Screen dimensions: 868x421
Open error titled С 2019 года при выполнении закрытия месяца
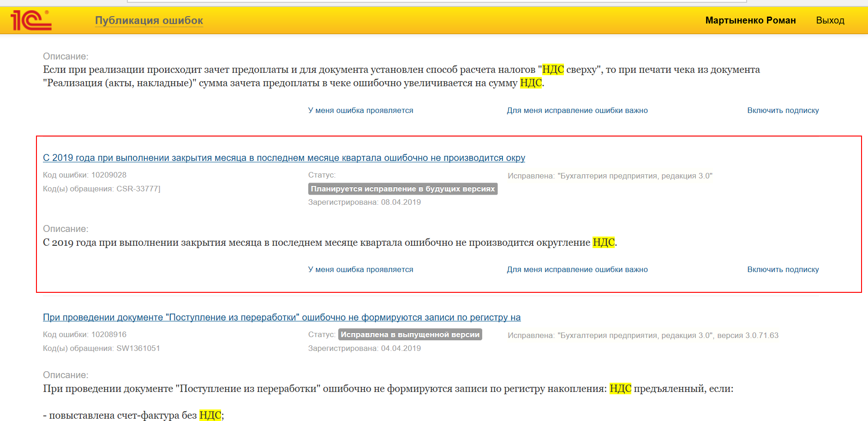[284, 158]
